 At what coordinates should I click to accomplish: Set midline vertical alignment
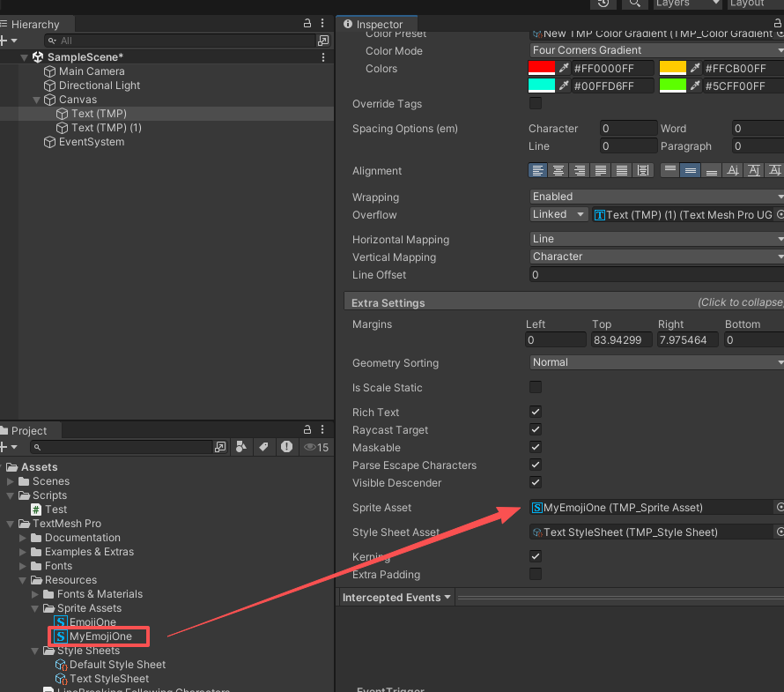(x=753, y=171)
